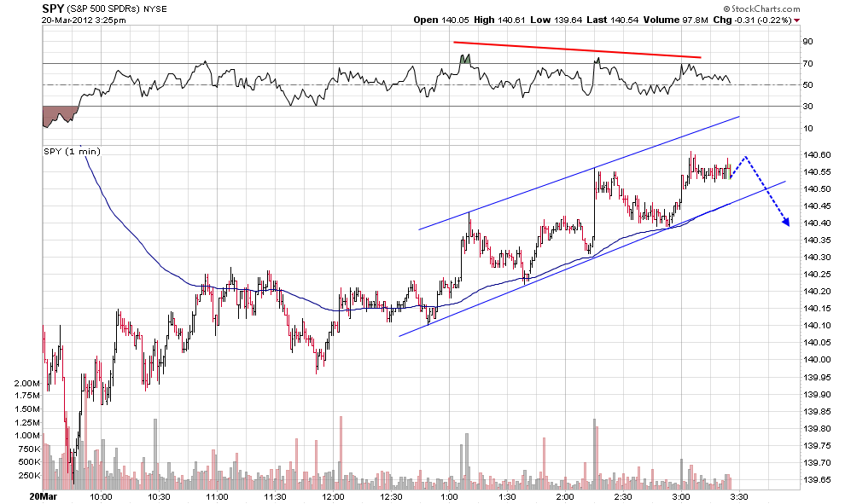Click the 750K volume axis label
This screenshot has width=845, height=504.
pyautogui.click(x=29, y=449)
